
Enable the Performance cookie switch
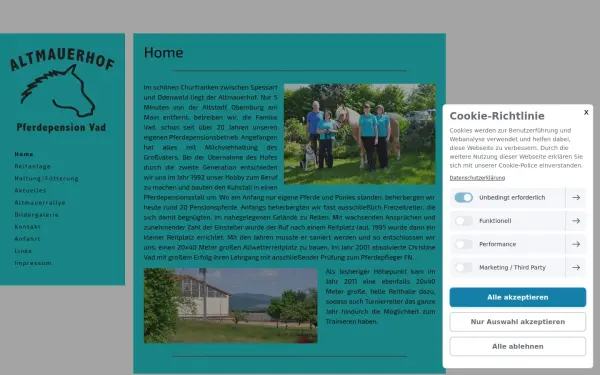click(x=463, y=244)
